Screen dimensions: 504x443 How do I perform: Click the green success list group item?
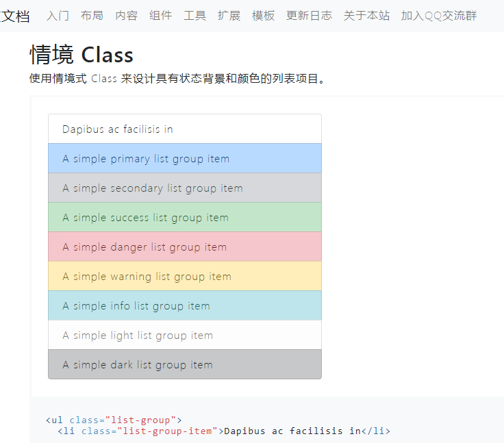pos(185,217)
